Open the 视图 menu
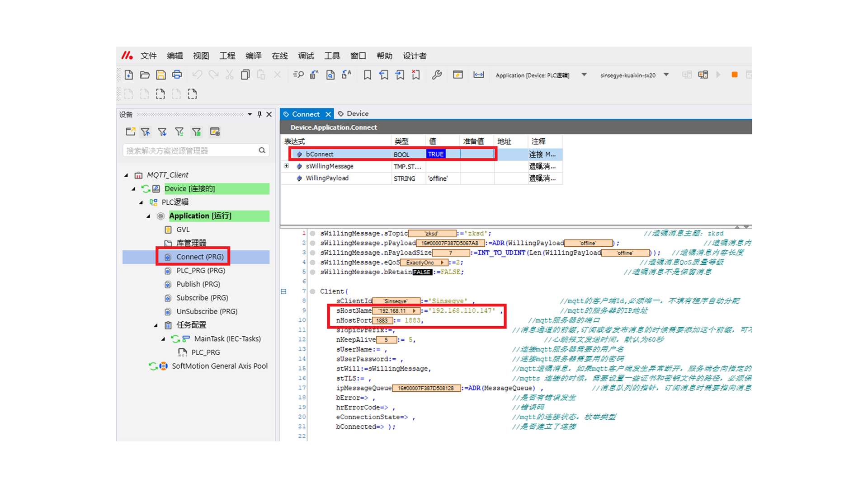 coord(201,56)
